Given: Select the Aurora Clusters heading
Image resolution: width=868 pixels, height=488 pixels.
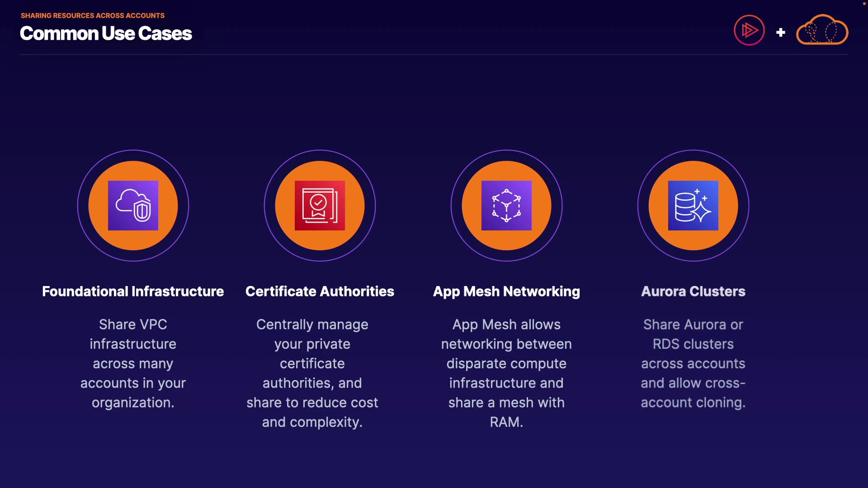Looking at the screenshot, I should [693, 291].
